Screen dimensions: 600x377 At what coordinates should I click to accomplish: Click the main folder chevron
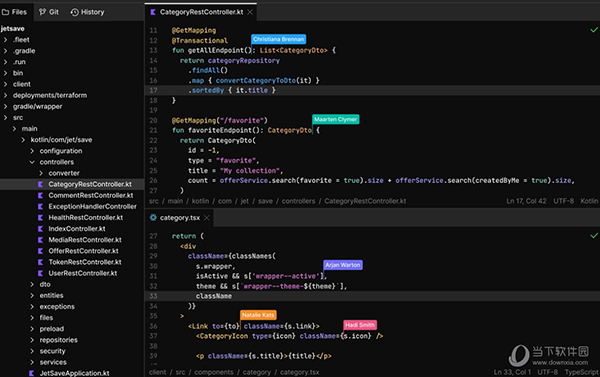14,129
